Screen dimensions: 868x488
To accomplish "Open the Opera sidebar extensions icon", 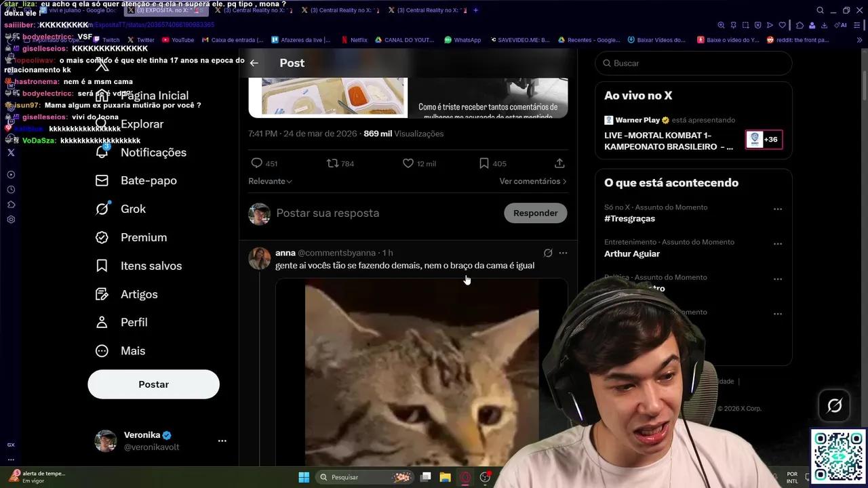I will pos(11,204).
